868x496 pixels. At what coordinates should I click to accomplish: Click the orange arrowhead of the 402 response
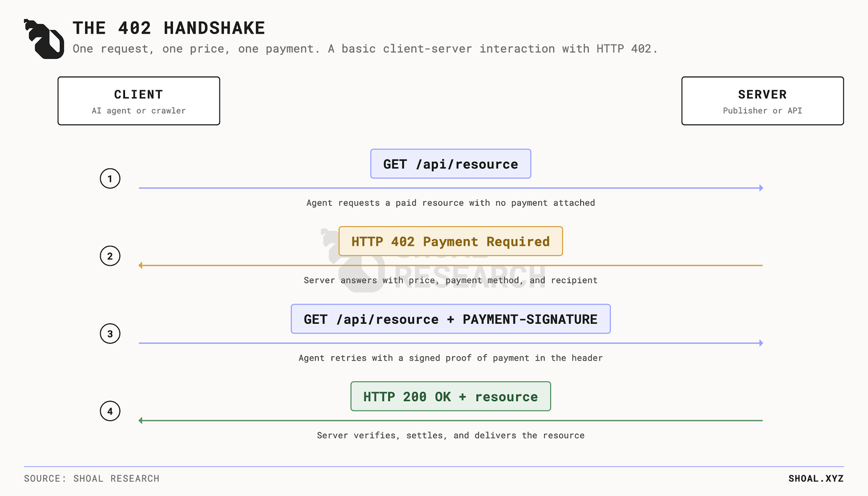tap(141, 265)
